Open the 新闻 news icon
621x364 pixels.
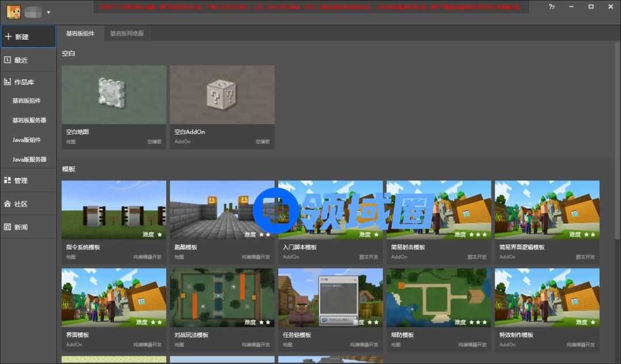tap(7, 227)
